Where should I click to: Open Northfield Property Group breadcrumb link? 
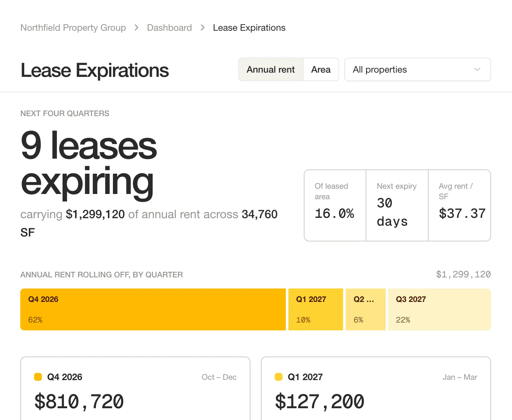click(x=73, y=28)
